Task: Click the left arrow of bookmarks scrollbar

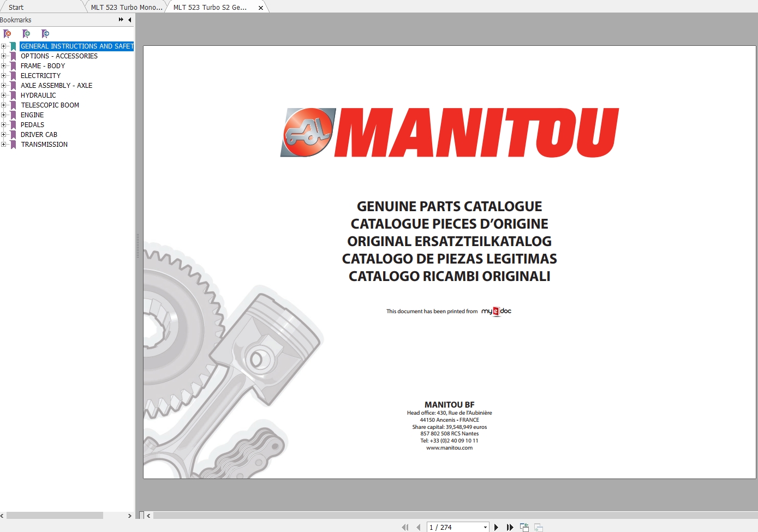Action: pyautogui.click(x=2, y=515)
